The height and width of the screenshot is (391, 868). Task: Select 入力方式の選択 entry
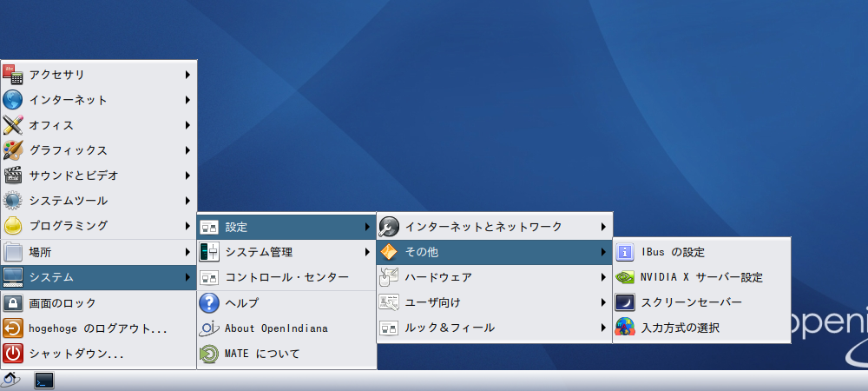pyautogui.click(x=701, y=328)
